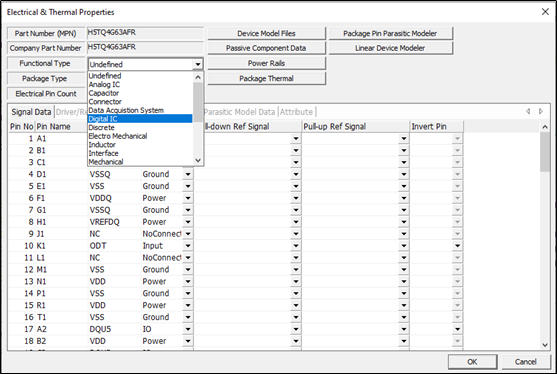
Task: Click Pull-up Ref Signal column header
Action: click(x=356, y=126)
